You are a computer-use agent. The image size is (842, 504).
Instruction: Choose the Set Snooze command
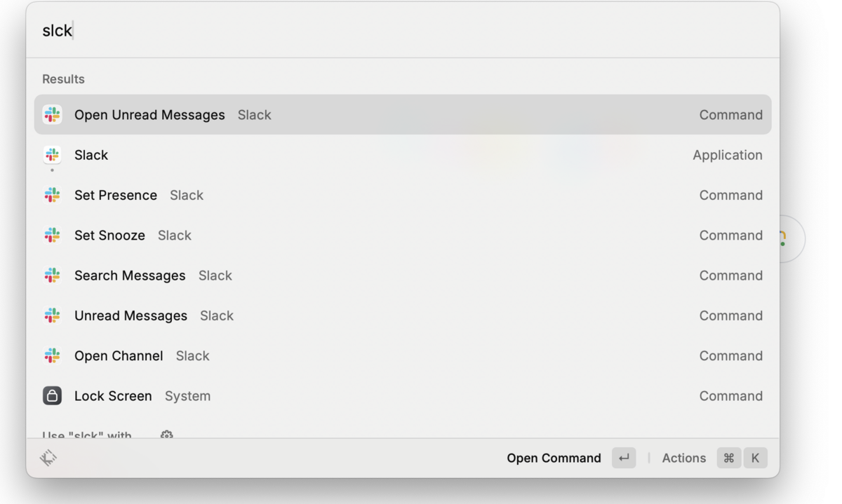(x=403, y=236)
